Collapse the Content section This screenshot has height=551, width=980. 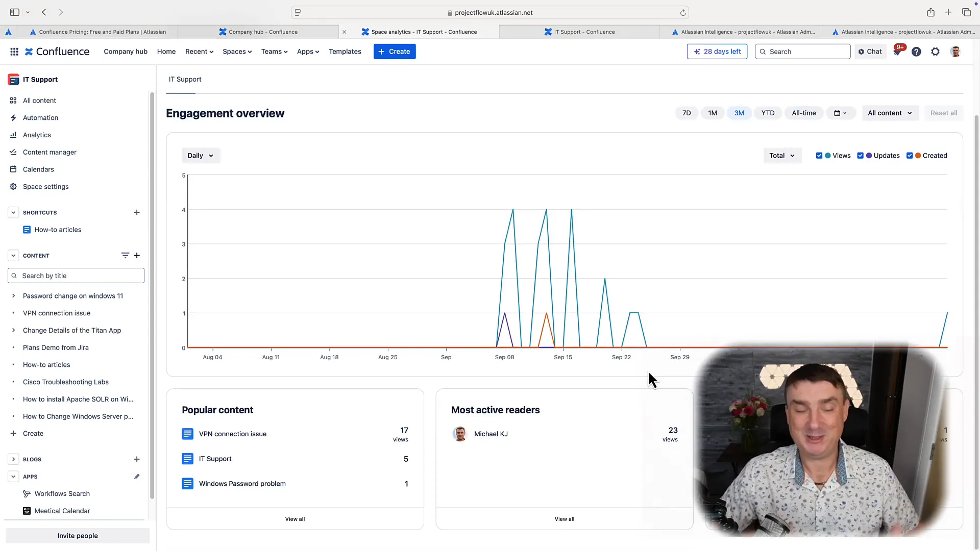click(x=13, y=256)
